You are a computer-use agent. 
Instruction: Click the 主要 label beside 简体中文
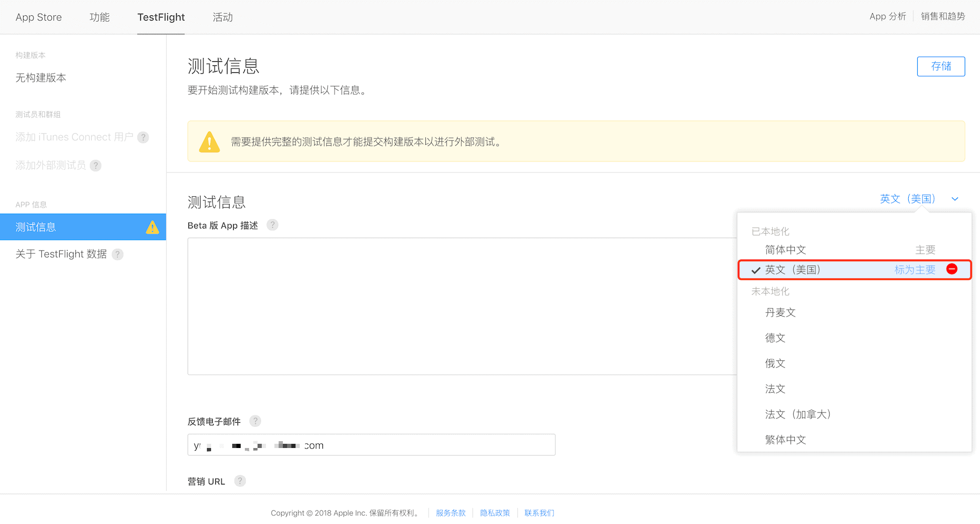(x=925, y=250)
